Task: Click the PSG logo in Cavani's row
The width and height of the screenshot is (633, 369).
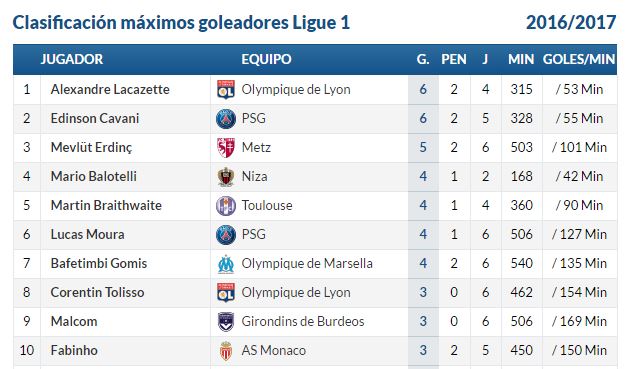Action: 226,119
